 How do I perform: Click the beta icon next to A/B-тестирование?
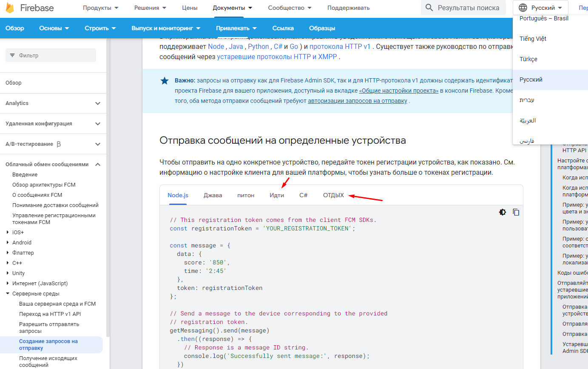click(x=59, y=144)
